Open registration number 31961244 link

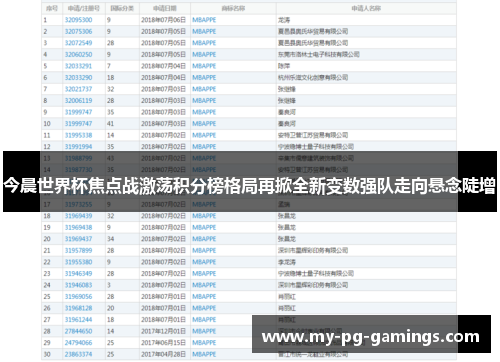pos(78,320)
